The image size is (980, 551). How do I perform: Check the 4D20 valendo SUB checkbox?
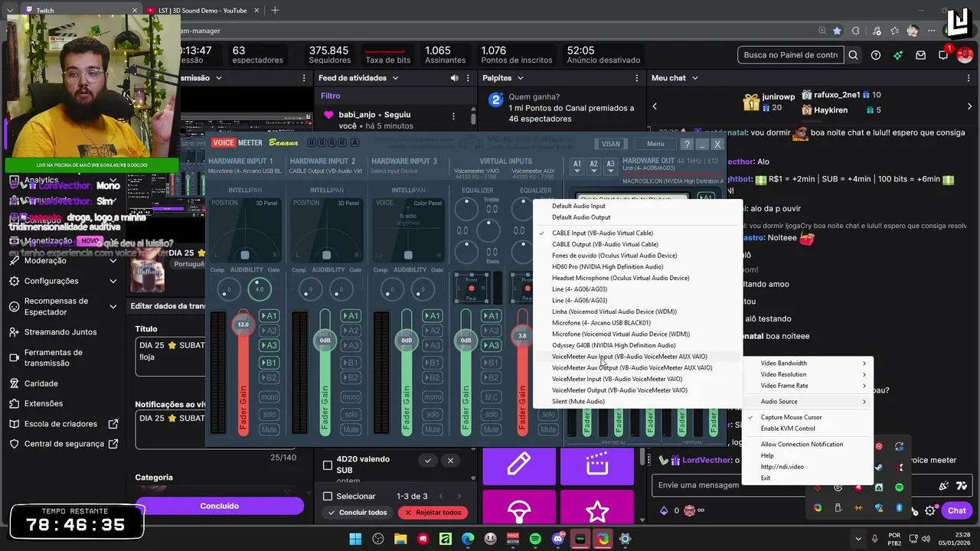[328, 465]
